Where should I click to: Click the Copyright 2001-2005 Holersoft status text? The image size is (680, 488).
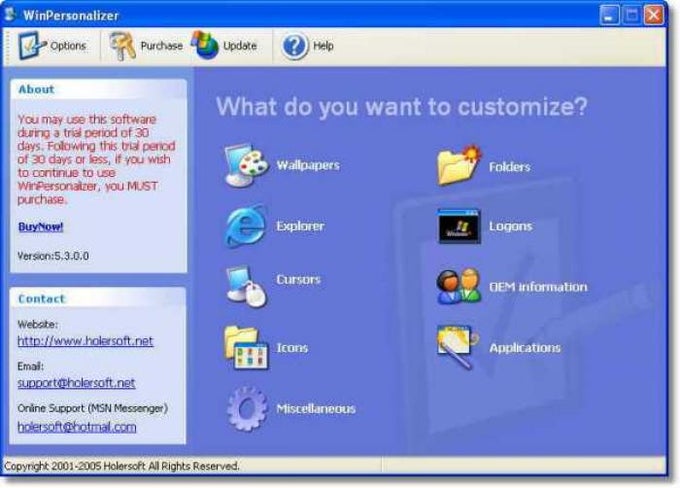(121, 466)
